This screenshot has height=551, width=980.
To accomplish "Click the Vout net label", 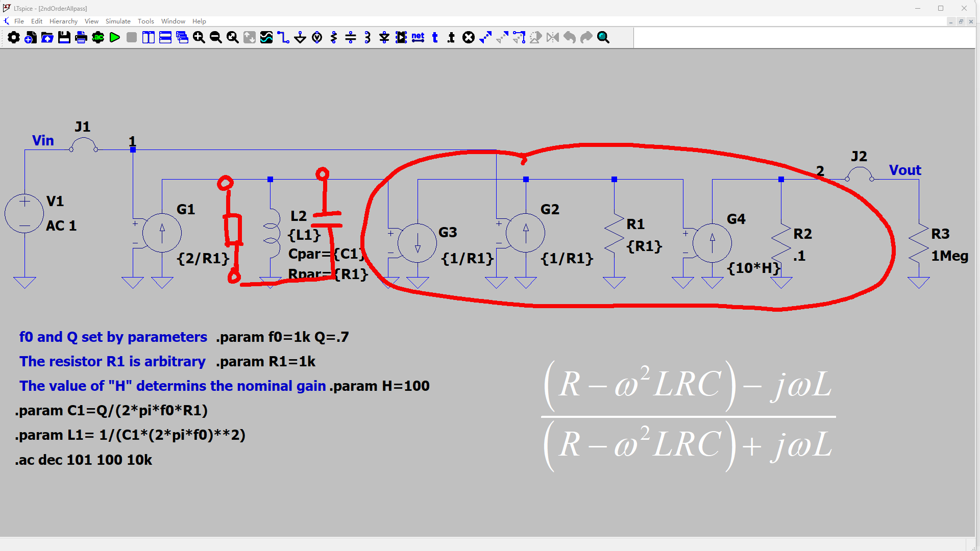I will pyautogui.click(x=905, y=170).
